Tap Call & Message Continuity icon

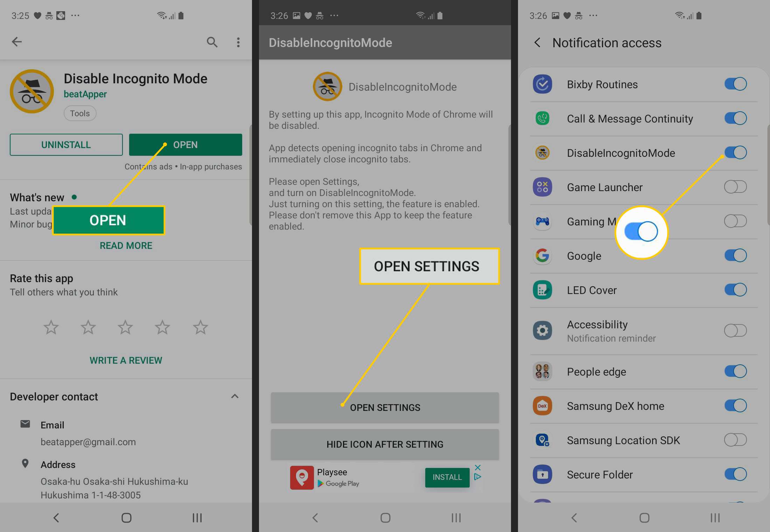coord(542,118)
